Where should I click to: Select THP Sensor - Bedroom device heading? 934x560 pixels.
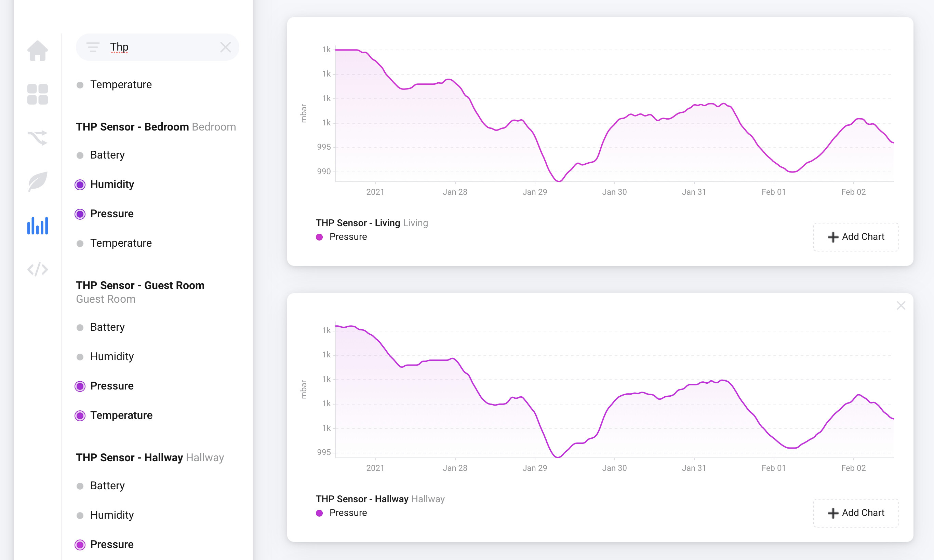pyautogui.click(x=132, y=127)
